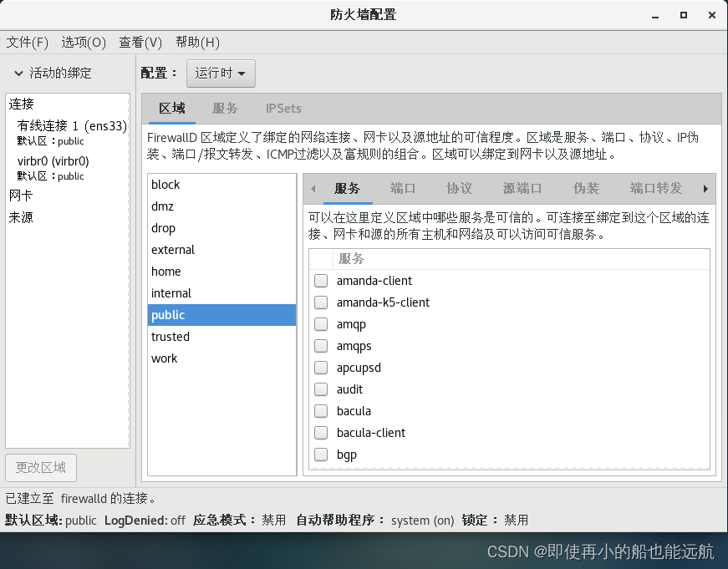Screen dimensions: 728x569
Task: Check the amanda-k5-client service
Action: 321,302
